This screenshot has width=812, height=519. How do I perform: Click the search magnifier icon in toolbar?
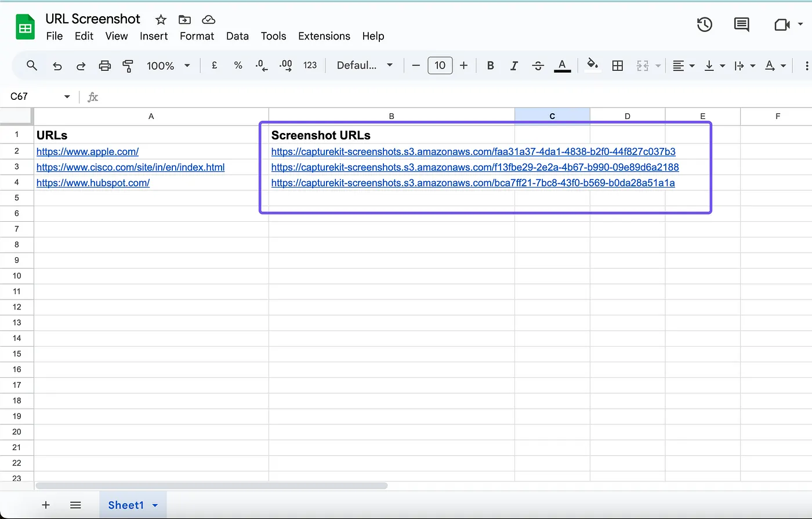(x=32, y=66)
